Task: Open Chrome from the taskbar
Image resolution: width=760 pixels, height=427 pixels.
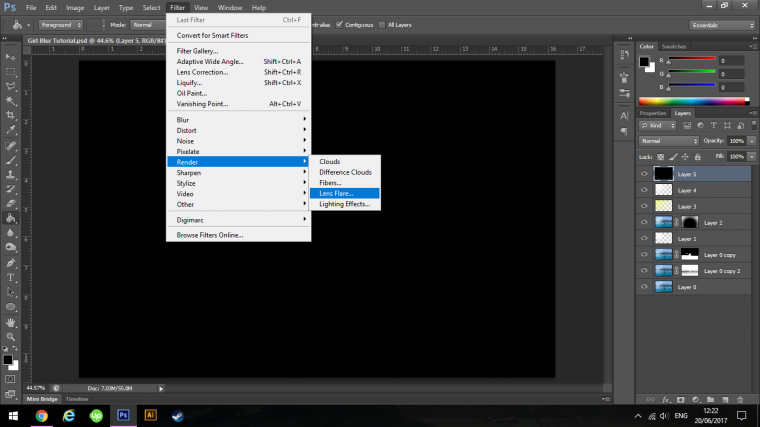Action: coord(42,415)
